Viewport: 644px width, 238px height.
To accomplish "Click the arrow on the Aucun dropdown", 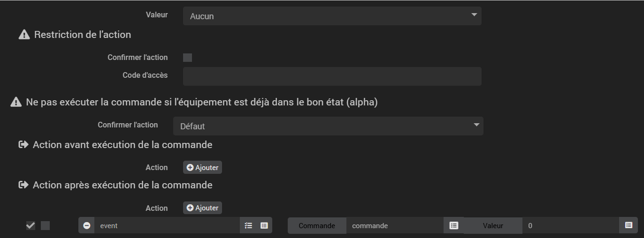I will (474, 15).
